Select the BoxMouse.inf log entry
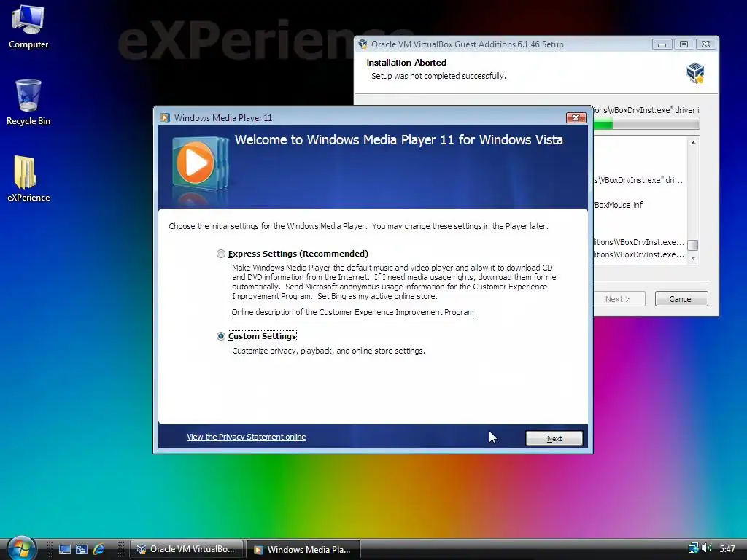 (619, 205)
